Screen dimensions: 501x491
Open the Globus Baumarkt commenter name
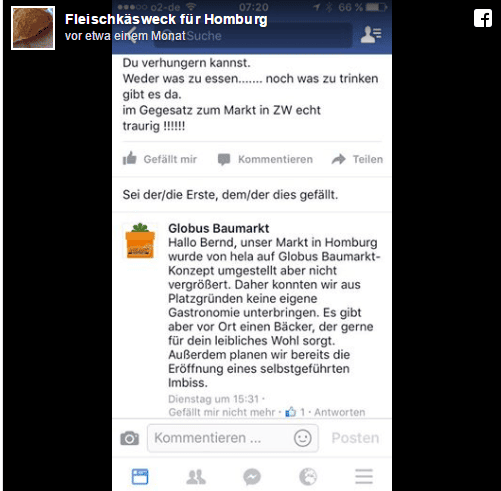[x=219, y=228]
